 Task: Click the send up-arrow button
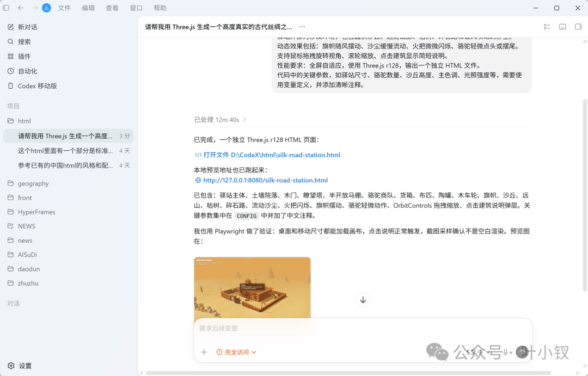coord(522,352)
